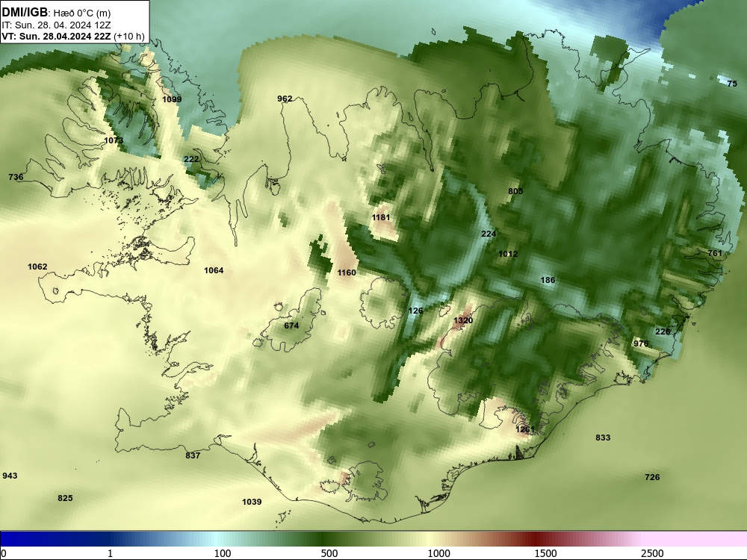
Task: Click the 224 height value
Action: (x=489, y=233)
